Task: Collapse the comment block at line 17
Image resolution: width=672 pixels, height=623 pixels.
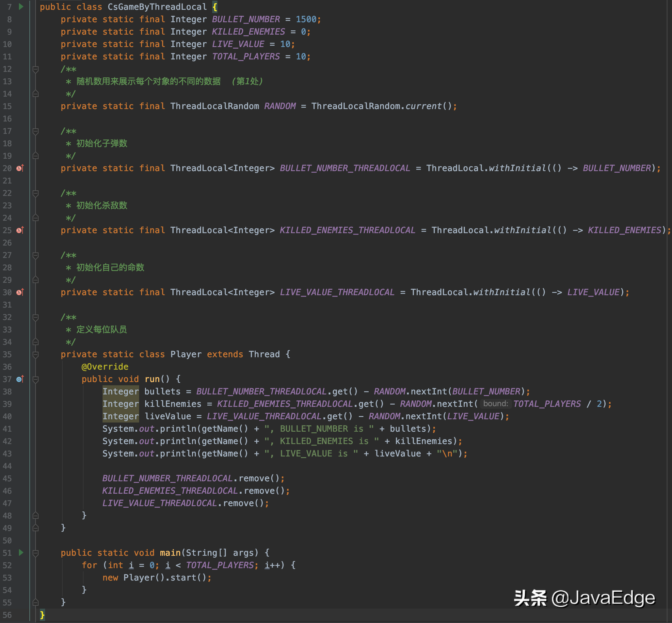Action: point(35,131)
